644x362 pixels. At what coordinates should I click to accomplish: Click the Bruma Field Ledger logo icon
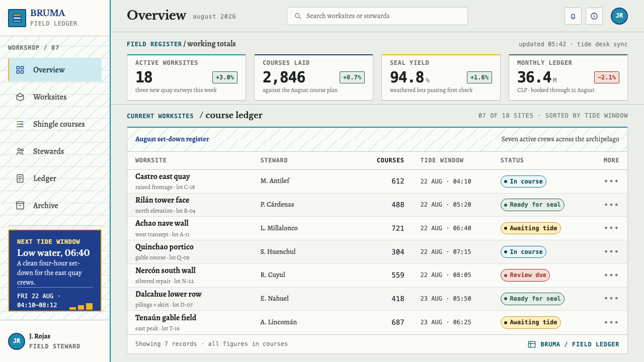tap(17, 18)
